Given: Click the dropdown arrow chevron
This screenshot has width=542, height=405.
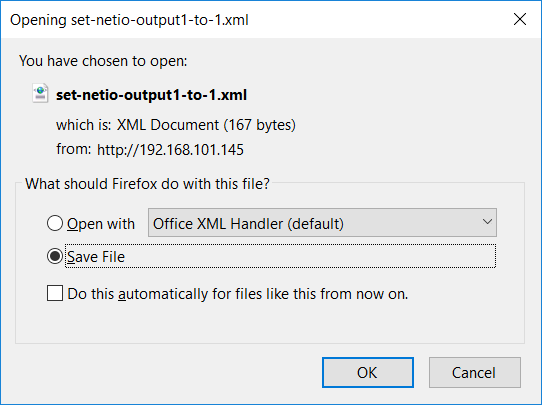Looking at the screenshot, I should click(x=487, y=222).
